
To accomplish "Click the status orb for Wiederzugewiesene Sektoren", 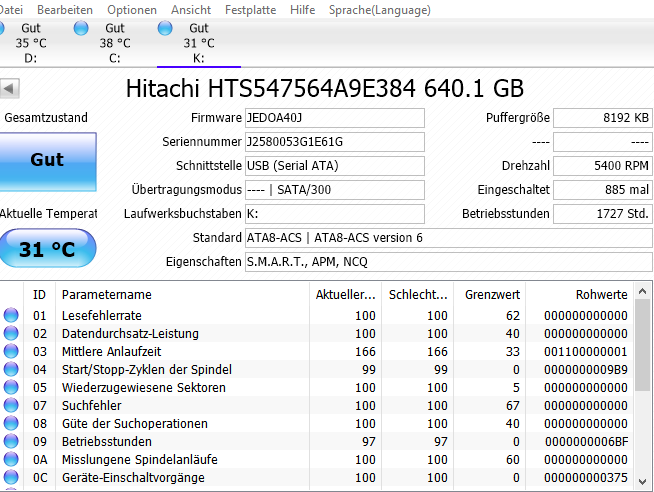I will (11, 387).
